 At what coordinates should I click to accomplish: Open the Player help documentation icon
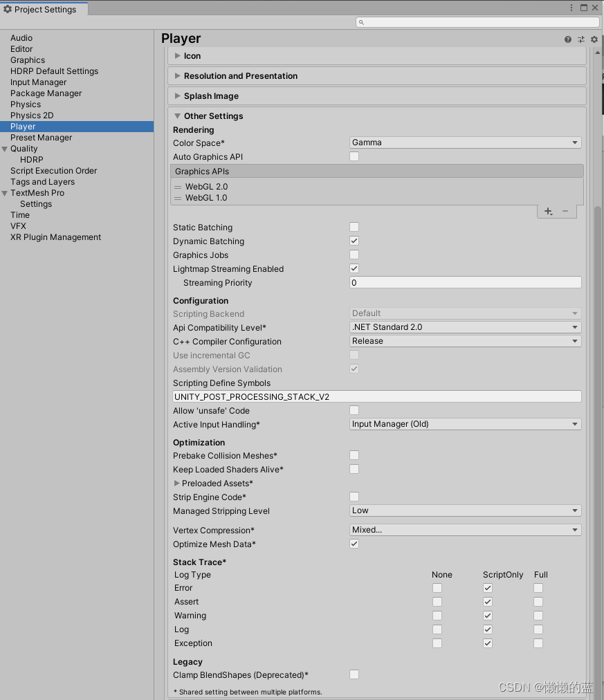568,39
